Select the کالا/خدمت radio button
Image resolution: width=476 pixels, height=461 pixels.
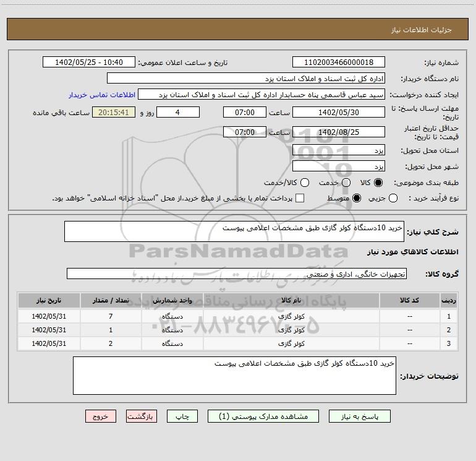pyautogui.click(x=305, y=183)
